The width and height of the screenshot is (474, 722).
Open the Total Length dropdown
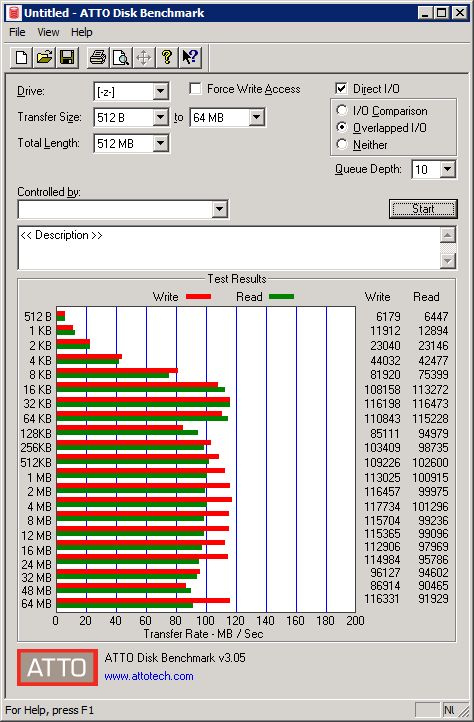point(160,143)
